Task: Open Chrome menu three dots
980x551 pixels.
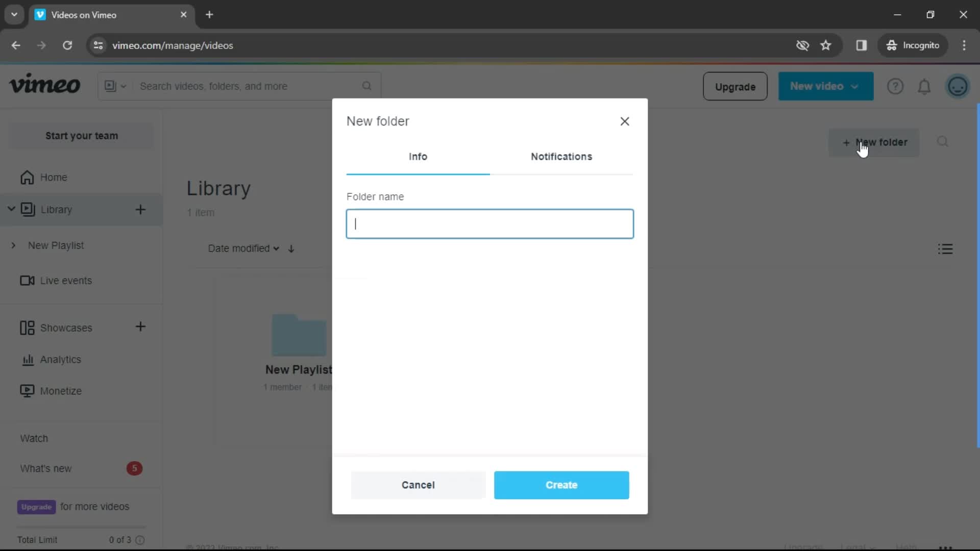Action: pos(964,45)
